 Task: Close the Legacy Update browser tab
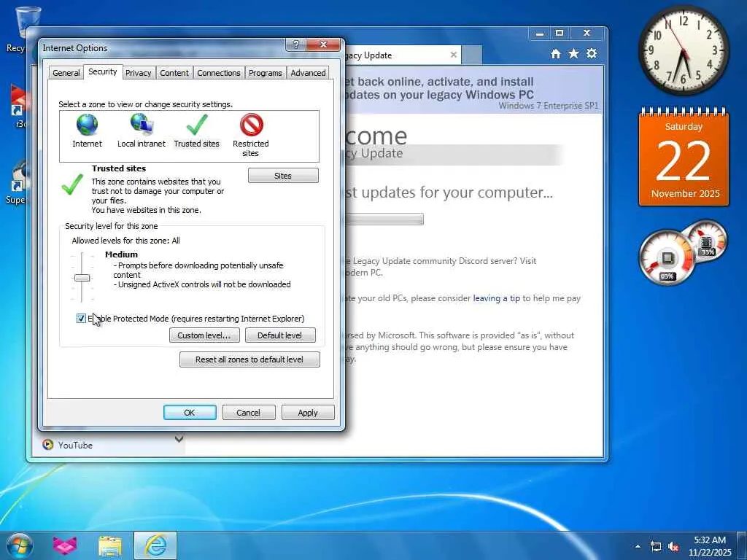tap(454, 55)
